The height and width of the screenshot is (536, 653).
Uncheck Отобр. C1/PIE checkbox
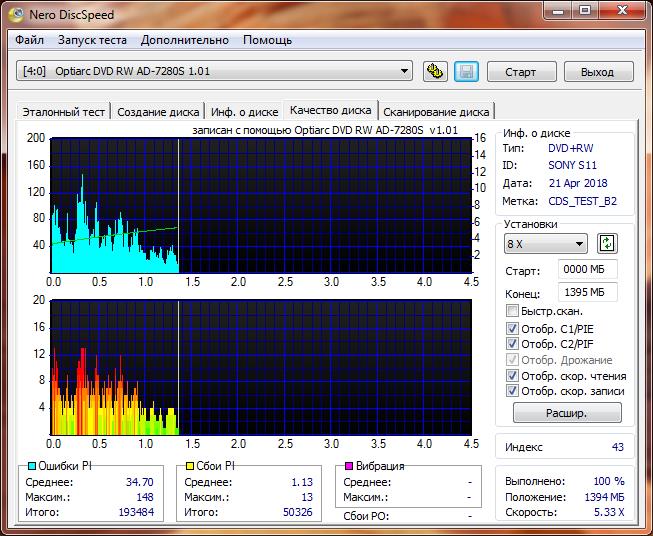pos(513,328)
